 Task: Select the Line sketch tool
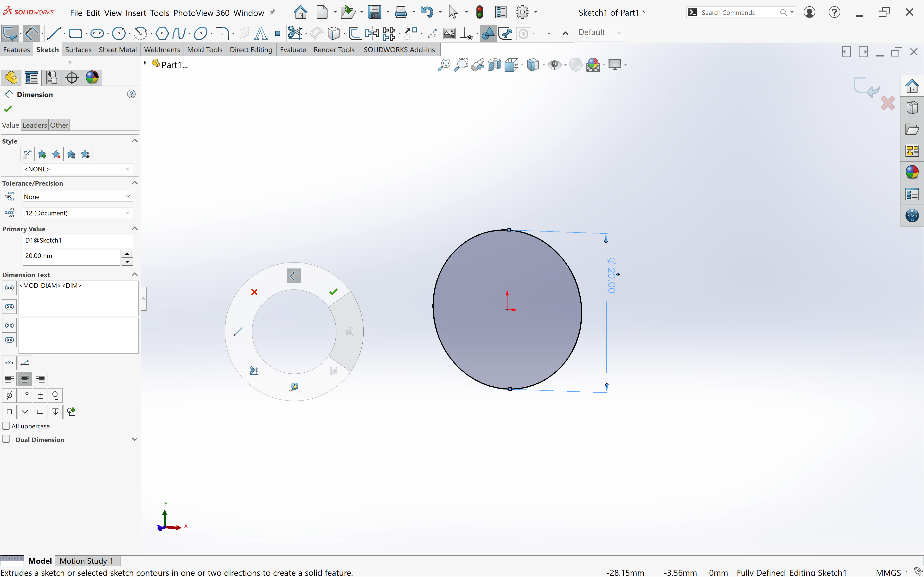54,34
